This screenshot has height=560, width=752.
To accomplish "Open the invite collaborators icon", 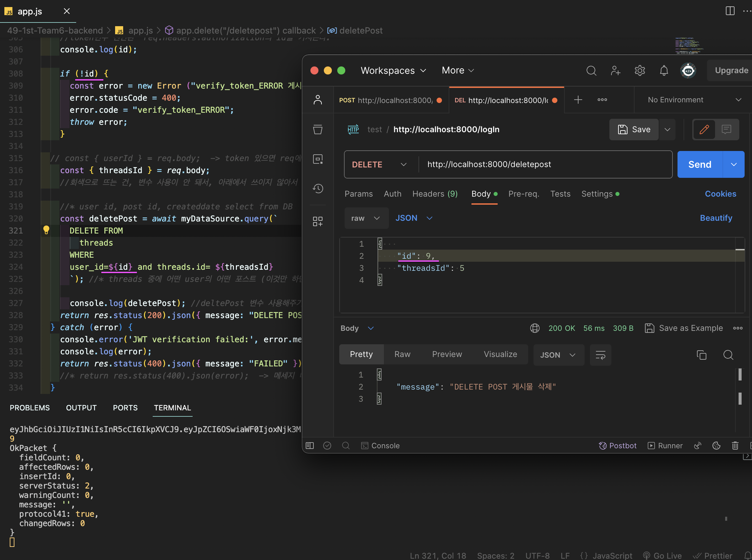I will pos(615,70).
